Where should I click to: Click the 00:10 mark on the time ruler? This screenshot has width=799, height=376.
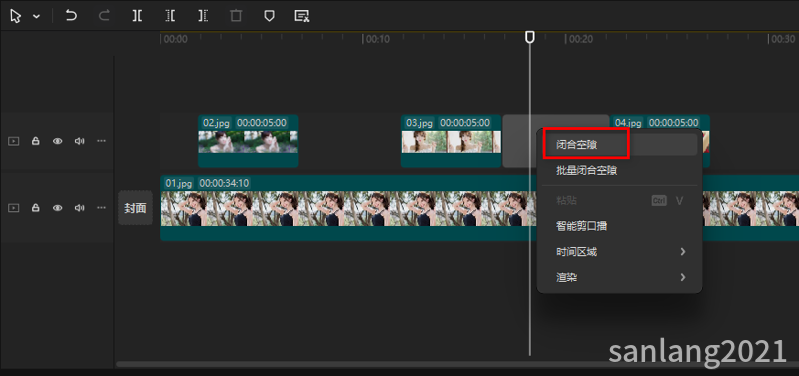click(x=378, y=39)
